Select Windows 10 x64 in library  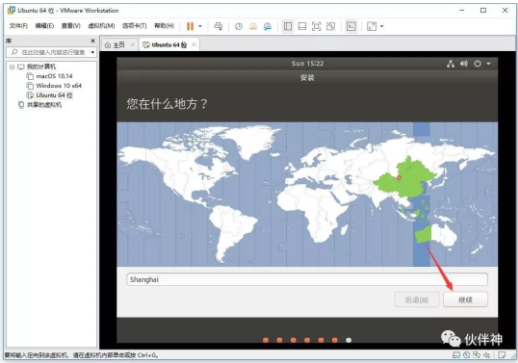58,86
